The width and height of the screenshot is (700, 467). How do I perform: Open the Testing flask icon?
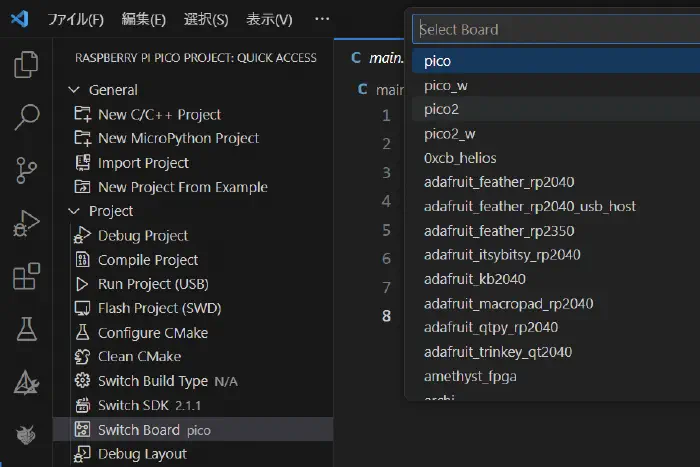click(26, 328)
